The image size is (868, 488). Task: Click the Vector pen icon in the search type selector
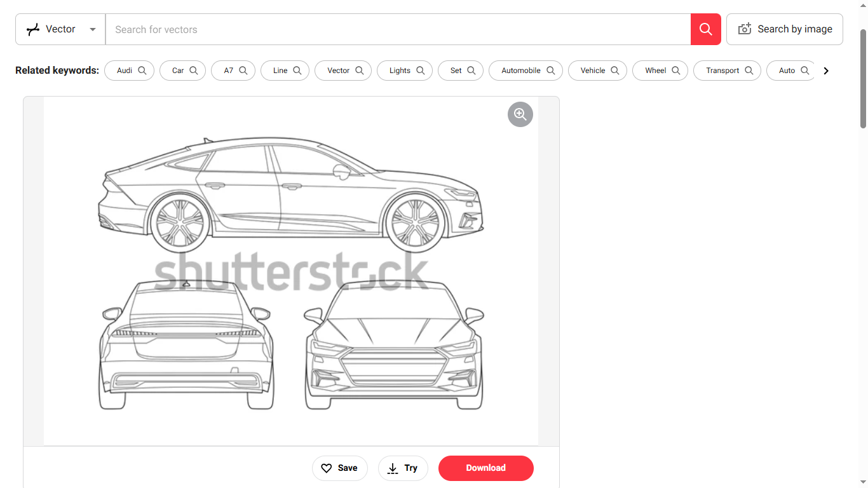tap(33, 29)
